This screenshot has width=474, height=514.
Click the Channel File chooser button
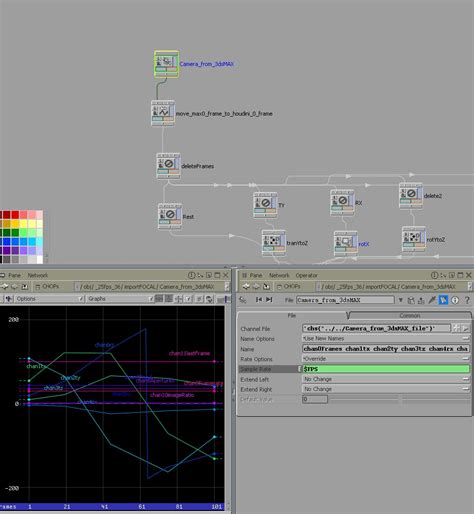[x=456, y=328]
